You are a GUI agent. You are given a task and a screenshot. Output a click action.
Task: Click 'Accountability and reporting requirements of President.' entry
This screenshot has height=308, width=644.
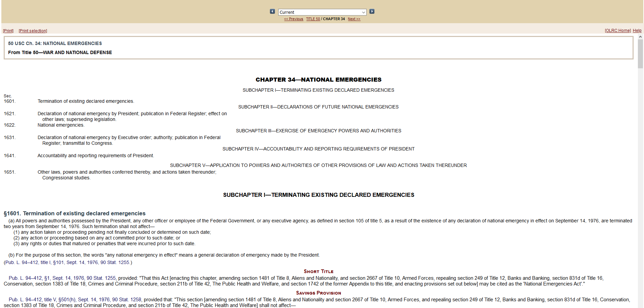click(x=96, y=156)
